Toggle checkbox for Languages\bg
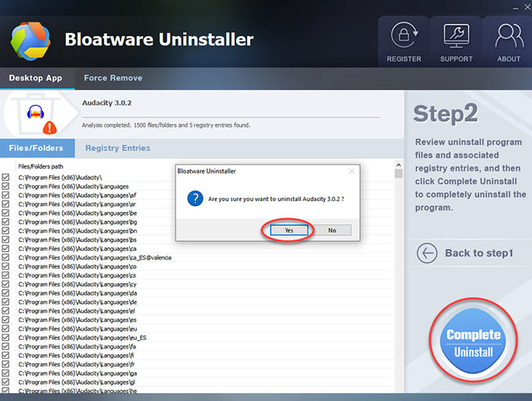This screenshot has width=532, height=401. click(x=5, y=222)
